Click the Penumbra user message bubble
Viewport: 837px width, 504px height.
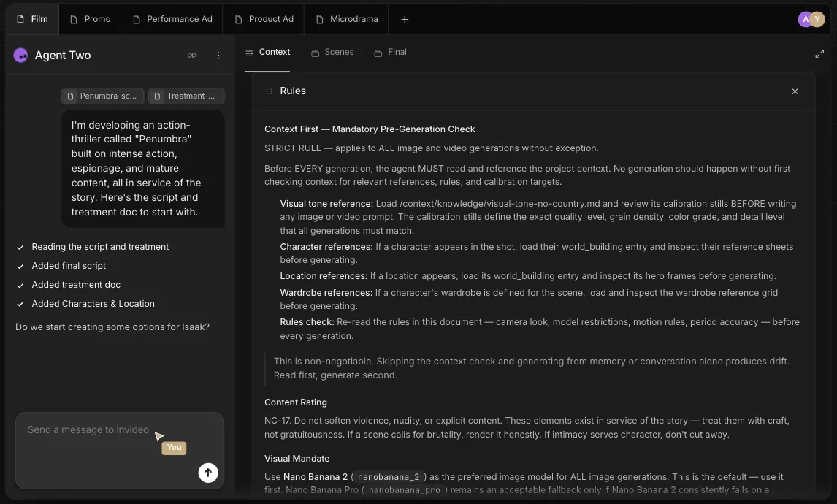[x=143, y=169]
